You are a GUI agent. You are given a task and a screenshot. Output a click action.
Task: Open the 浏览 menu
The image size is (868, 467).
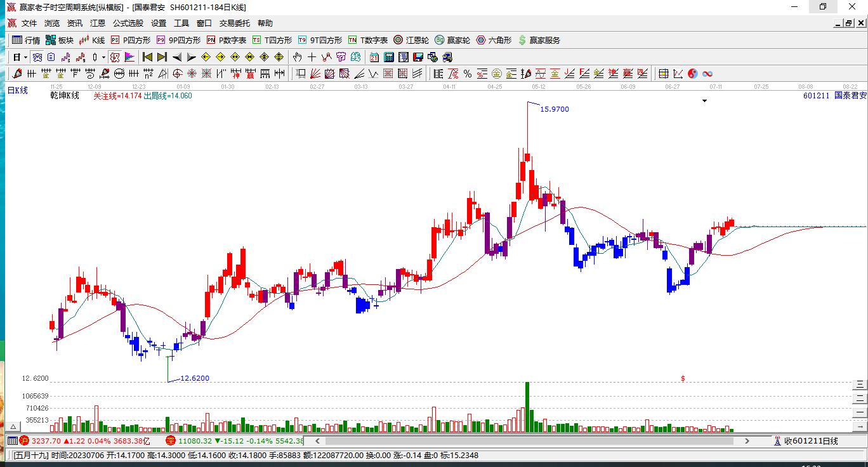[52, 23]
